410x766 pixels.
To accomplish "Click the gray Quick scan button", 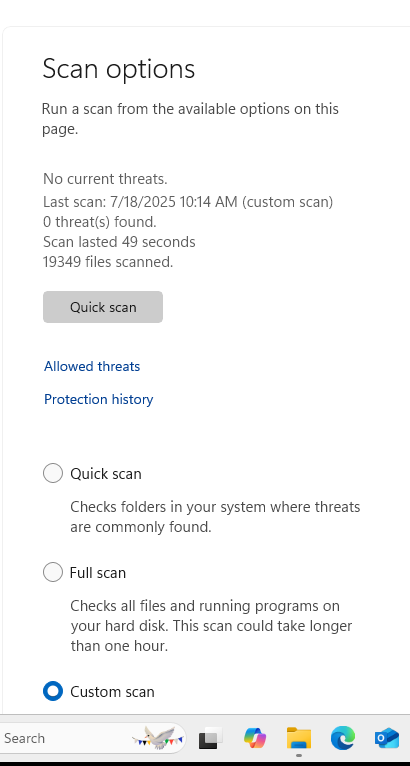I will [x=103, y=307].
